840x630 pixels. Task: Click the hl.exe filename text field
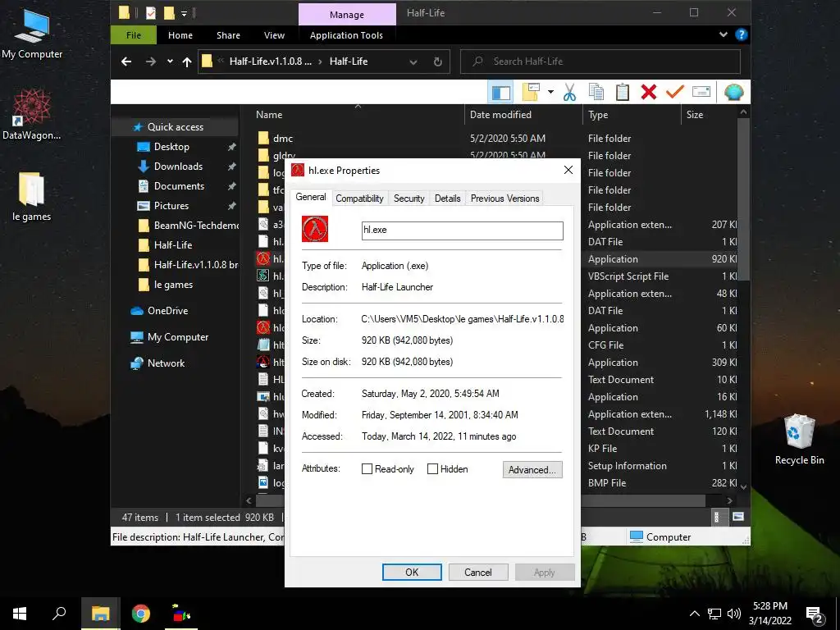(463, 231)
